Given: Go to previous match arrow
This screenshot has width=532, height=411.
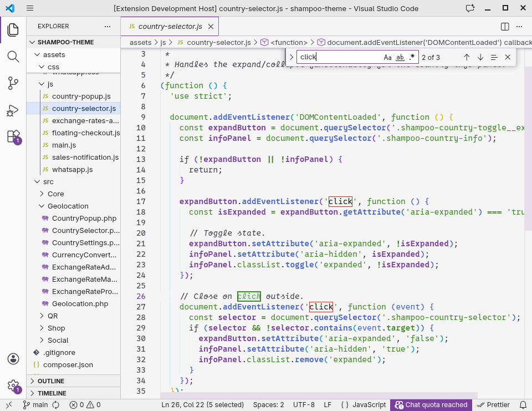Looking at the screenshot, I should (x=467, y=57).
